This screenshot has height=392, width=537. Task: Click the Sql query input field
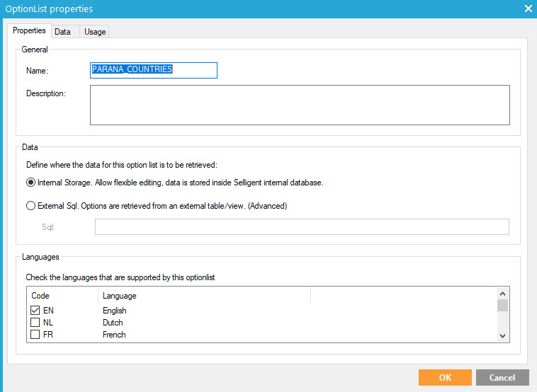[301, 226]
